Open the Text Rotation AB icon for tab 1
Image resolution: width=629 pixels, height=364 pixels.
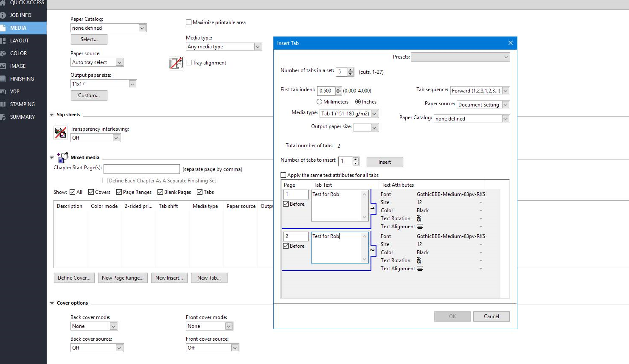pos(419,218)
